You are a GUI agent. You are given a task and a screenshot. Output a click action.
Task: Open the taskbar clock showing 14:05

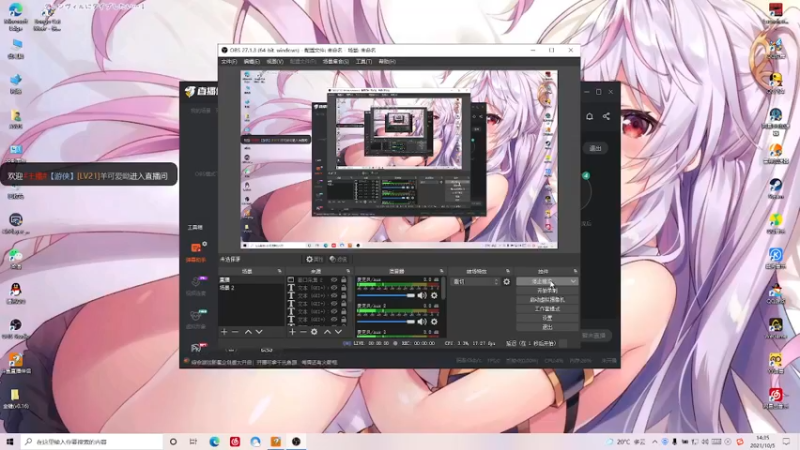point(762,441)
